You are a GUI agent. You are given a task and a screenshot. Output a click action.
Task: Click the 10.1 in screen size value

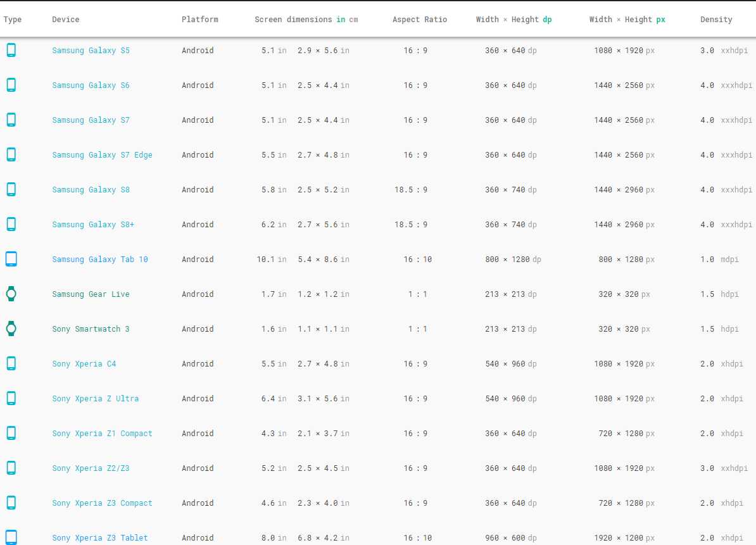pyautogui.click(x=272, y=260)
